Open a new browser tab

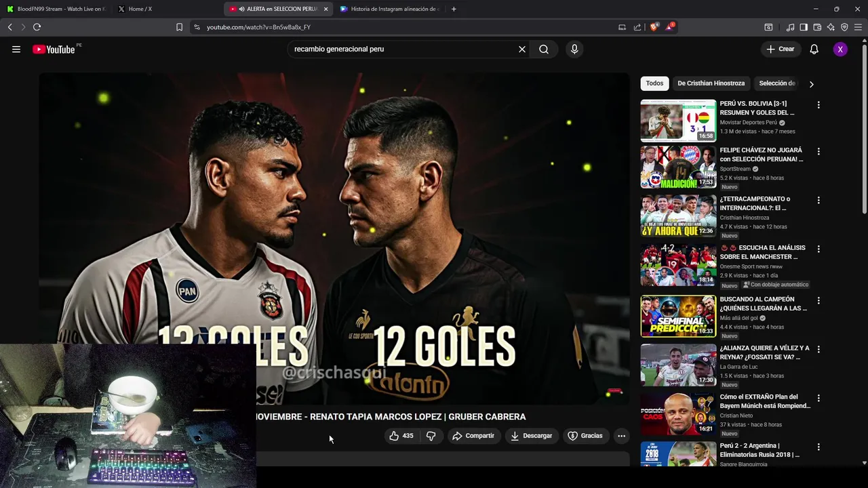454,9
